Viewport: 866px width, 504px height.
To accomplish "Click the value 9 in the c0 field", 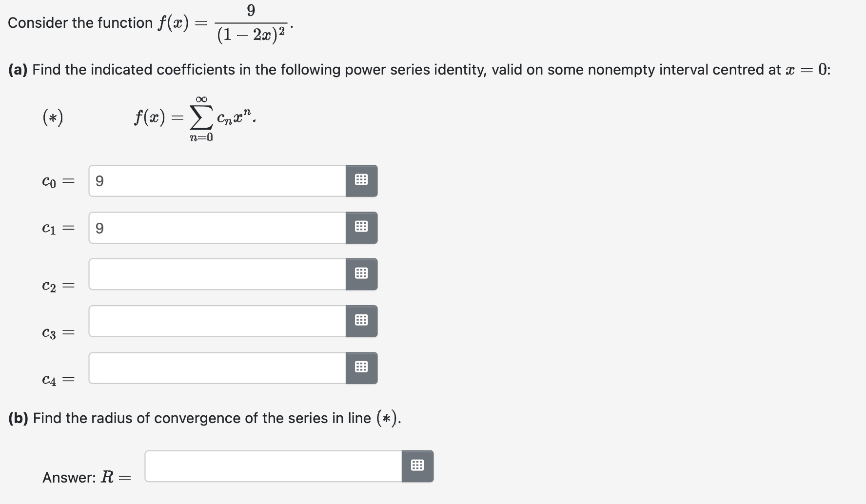I will click(x=100, y=180).
